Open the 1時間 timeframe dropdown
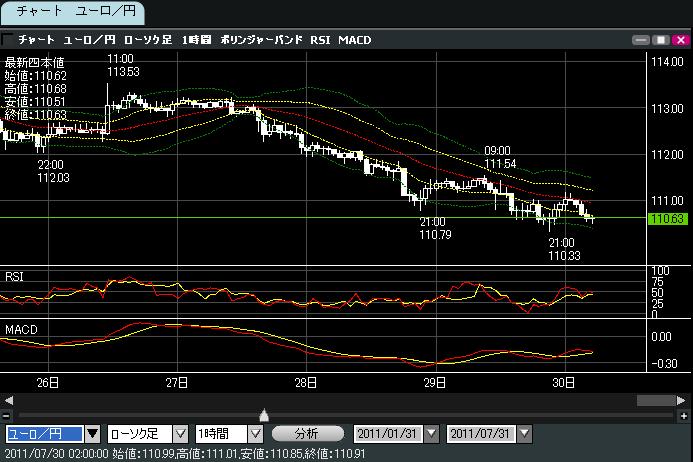Screen dimensions: 693x462 point(255,434)
